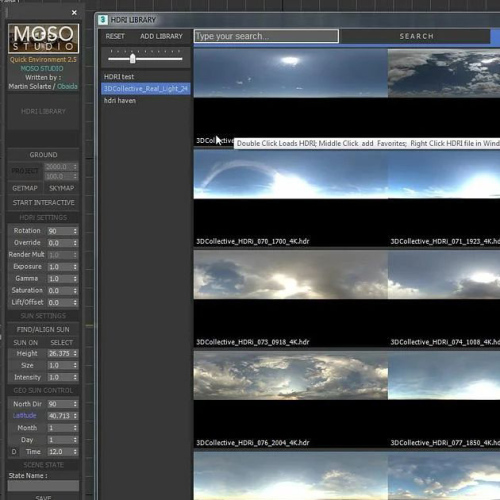
Task: Click the SKYMAP button
Action: click(62, 188)
